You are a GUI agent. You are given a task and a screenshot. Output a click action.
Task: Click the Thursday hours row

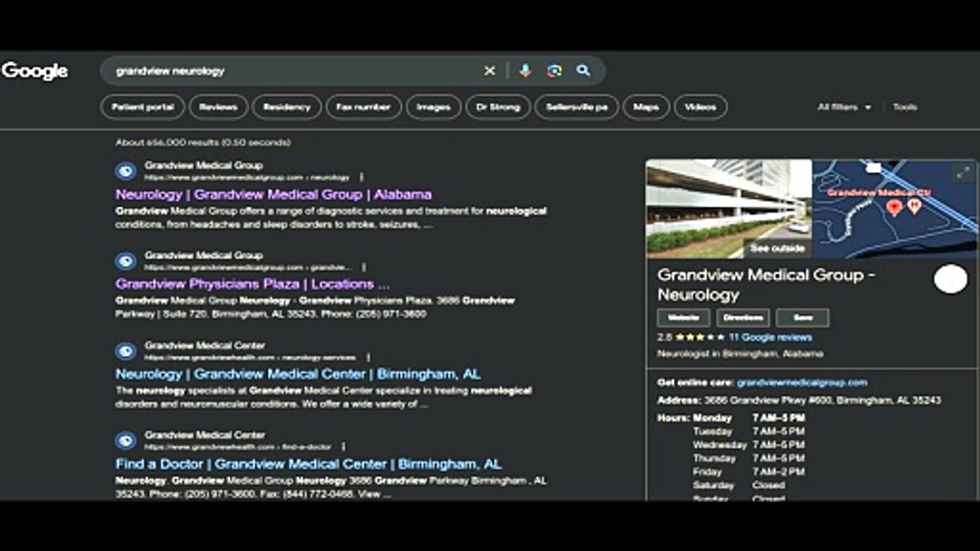point(749,458)
